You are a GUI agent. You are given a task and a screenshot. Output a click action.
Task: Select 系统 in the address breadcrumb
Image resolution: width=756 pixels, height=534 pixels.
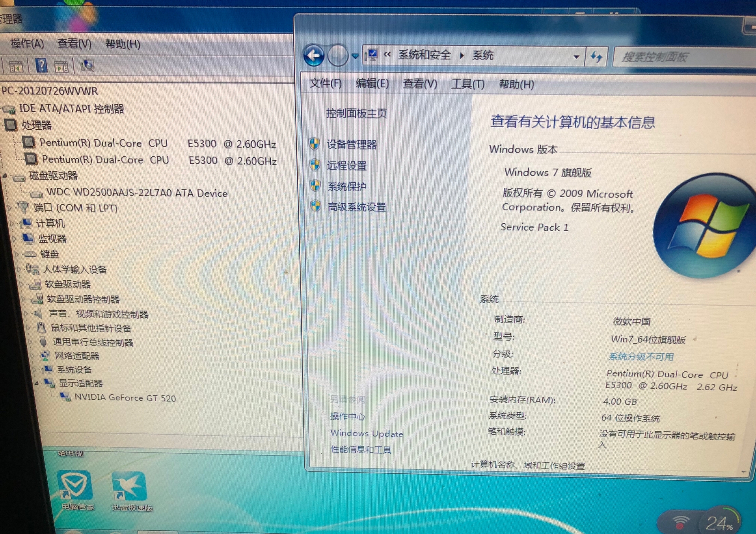click(483, 55)
